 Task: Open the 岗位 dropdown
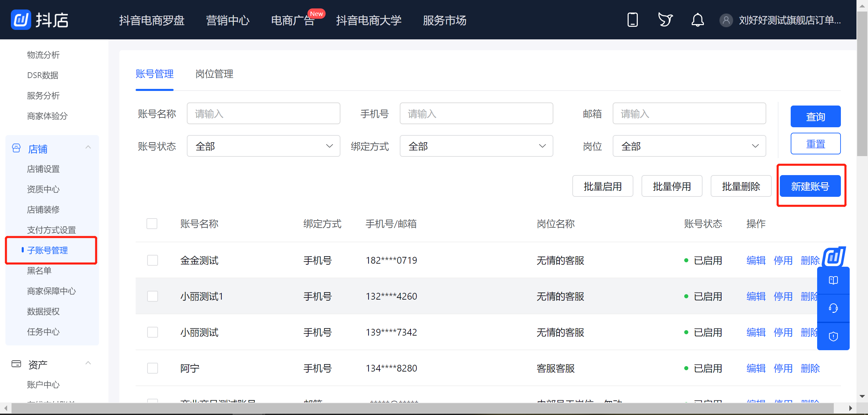point(689,146)
